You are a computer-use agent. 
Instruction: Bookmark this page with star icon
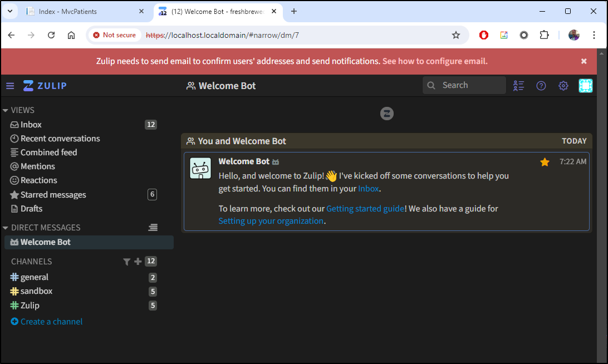tap(456, 35)
